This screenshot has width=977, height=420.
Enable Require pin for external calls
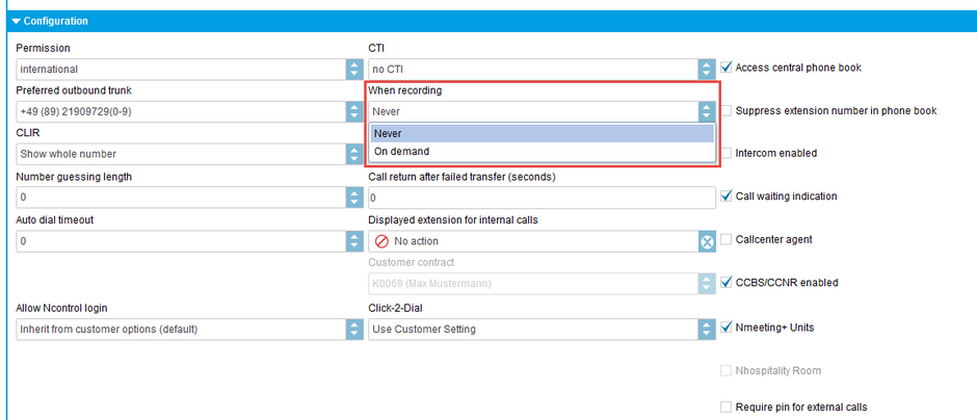click(726, 407)
